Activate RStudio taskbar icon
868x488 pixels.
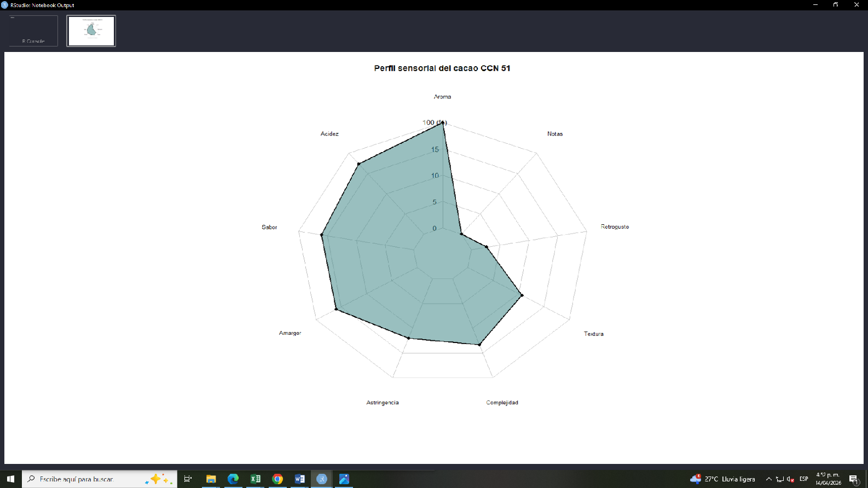coord(322,479)
